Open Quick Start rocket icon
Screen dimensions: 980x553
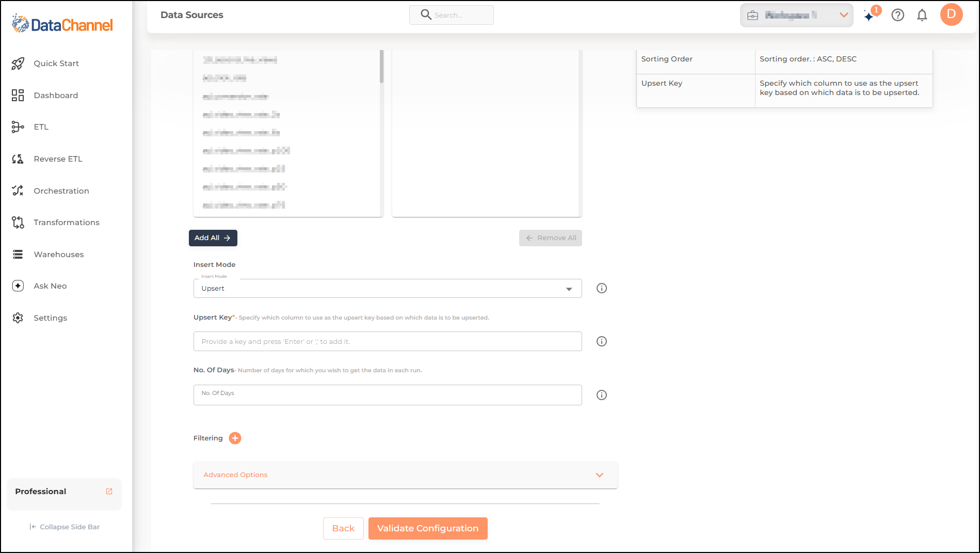click(18, 64)
